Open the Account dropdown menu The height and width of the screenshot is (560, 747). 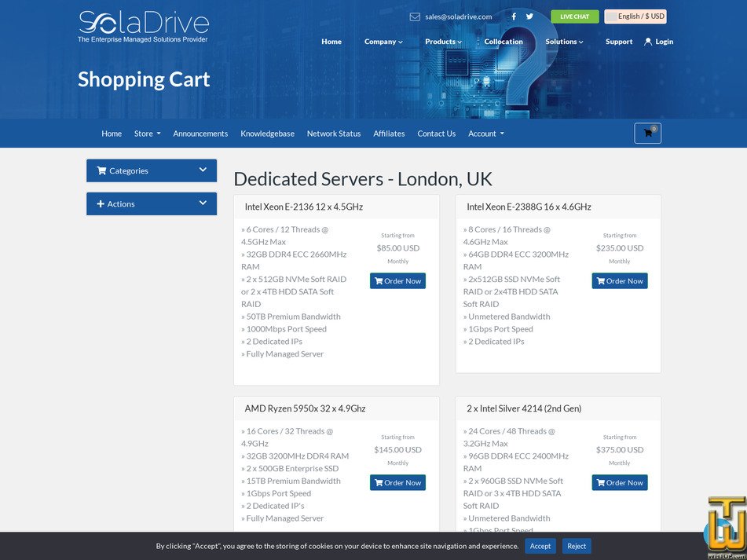pos(486,134)
